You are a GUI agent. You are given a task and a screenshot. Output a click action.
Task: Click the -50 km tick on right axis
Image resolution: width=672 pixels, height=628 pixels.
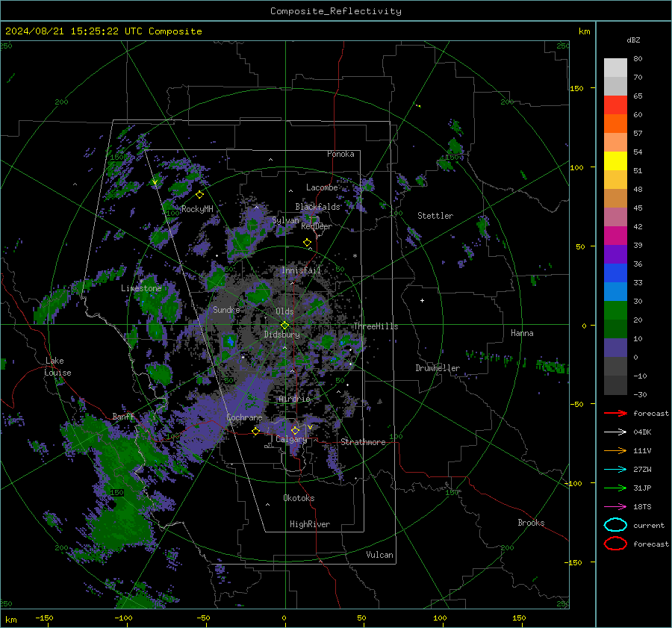(577, 404)
